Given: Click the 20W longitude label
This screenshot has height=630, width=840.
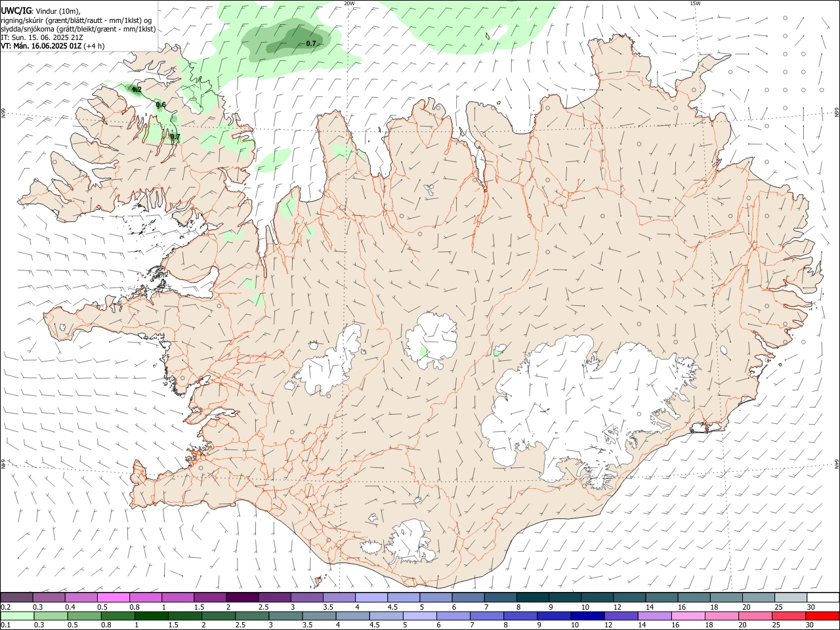Looking at the screenshot, I should [349, 3].
